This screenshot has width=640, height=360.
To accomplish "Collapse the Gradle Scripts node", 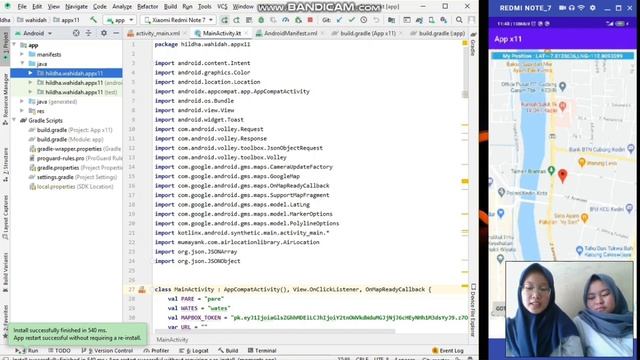I will (x=15, y=120).
